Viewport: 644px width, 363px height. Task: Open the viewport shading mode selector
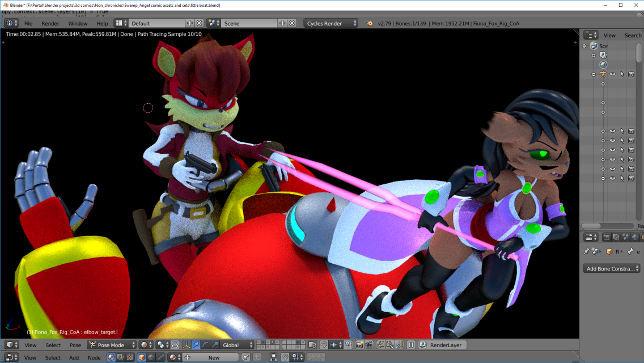click(x=146, y=345)
